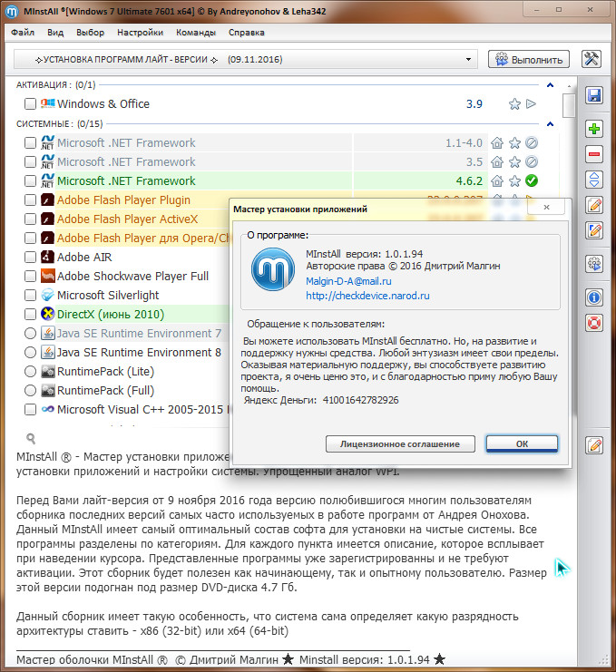Open the Настройки menu
This screenshot has height=672, width=616.
[x=140, y=33]
